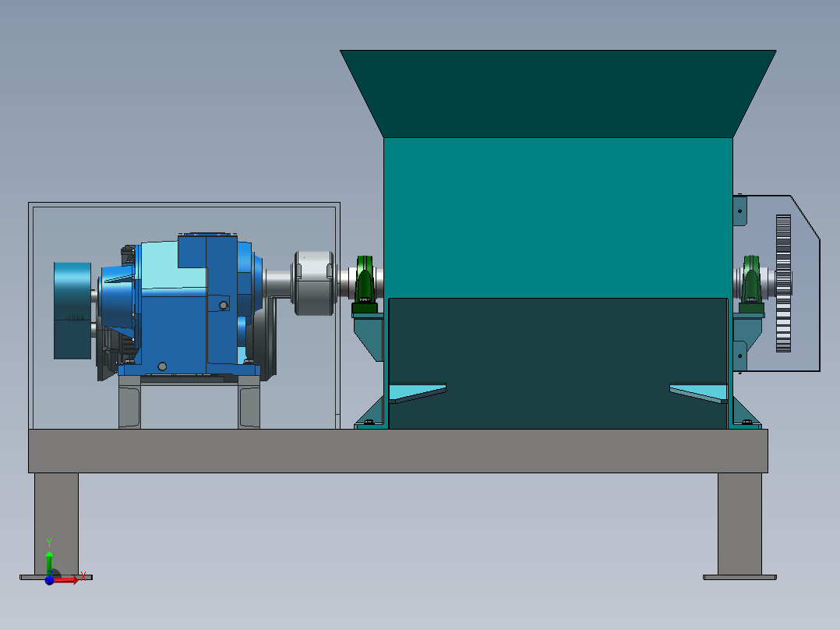Viewport: 840px width, 630px height.
Task: Select the left light-blue deflector plate inside chamber
Action: 418,392
